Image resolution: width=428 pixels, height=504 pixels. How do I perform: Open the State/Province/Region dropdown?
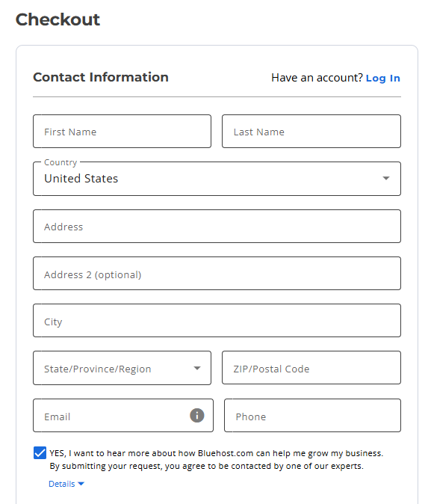click(122, 368)
